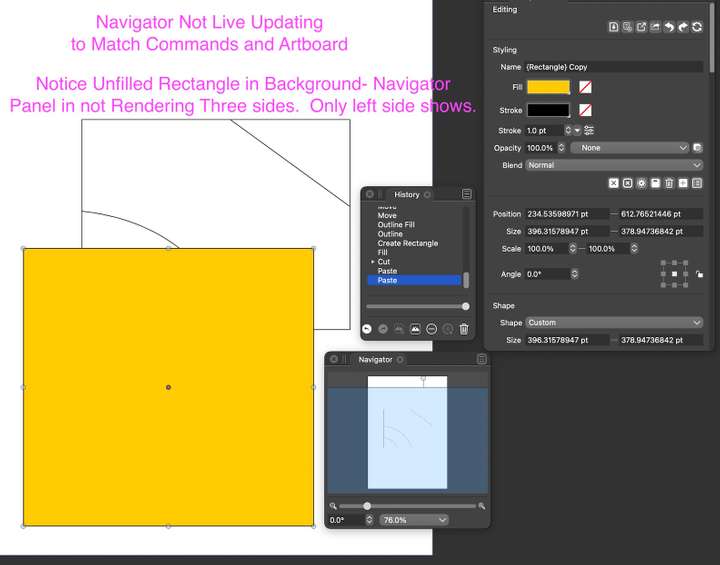Click the refresh icon in Editing section
Screen dimensions: 720x565
(697, 27)
